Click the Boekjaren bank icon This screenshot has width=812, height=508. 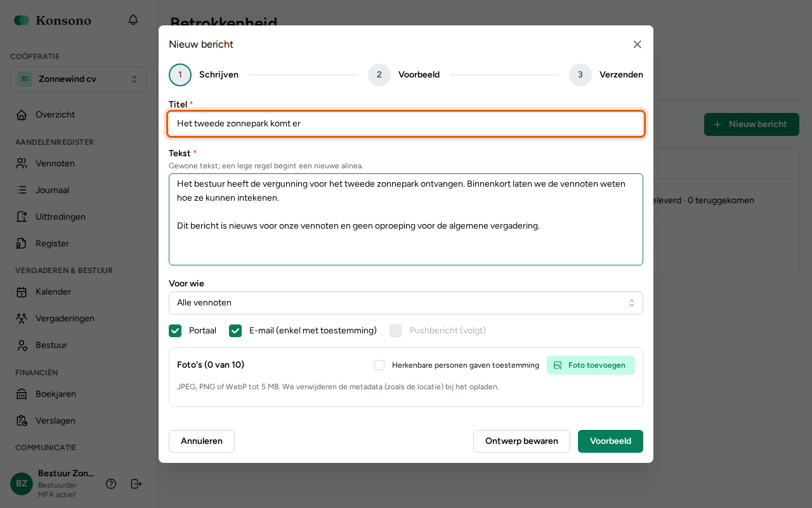pos(22,394)
